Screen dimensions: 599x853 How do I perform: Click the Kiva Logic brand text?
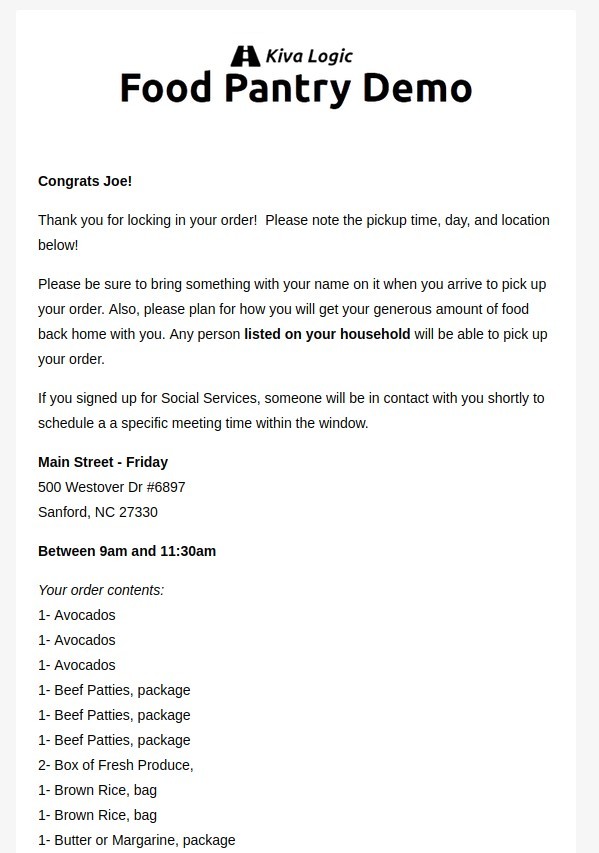coord(309,56)
